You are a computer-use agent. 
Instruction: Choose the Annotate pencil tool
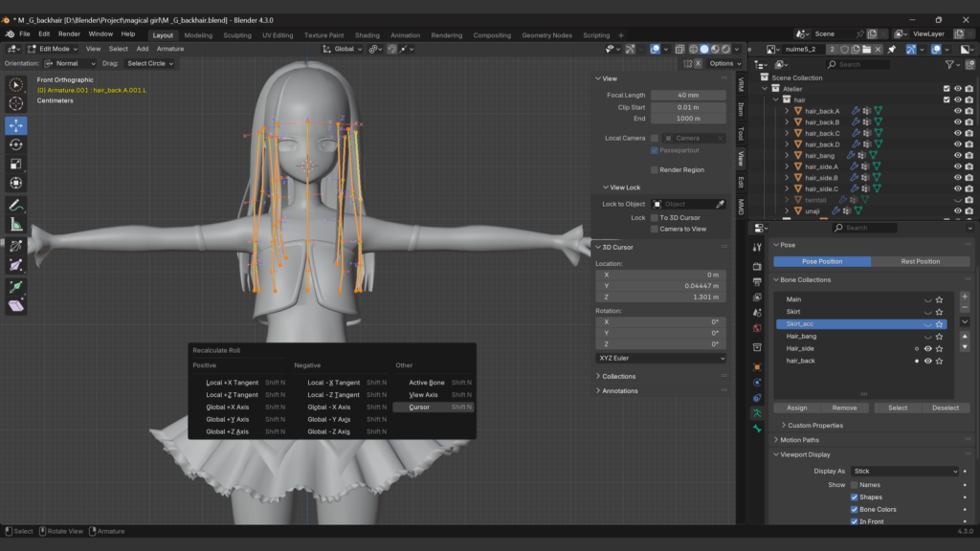point(16,205)
